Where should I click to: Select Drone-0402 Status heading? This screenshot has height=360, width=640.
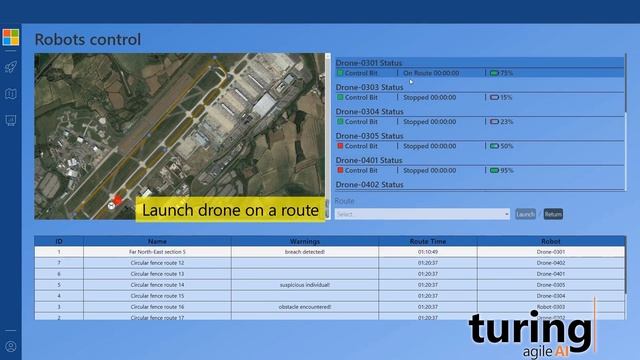(x=369, y=185)
